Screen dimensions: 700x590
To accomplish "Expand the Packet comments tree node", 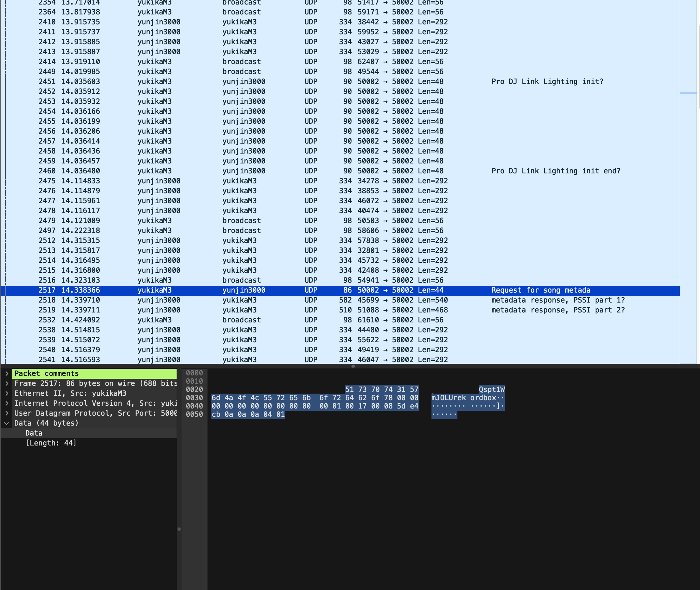I will click(7, 374).
